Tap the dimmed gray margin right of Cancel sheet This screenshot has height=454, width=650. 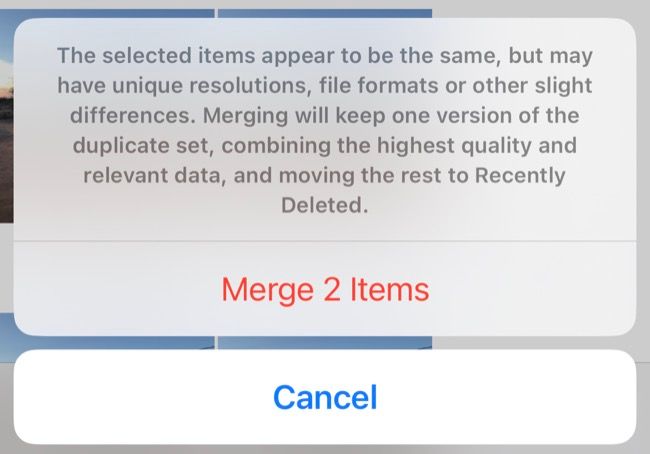pyautogui.click(x=644, y=397)
